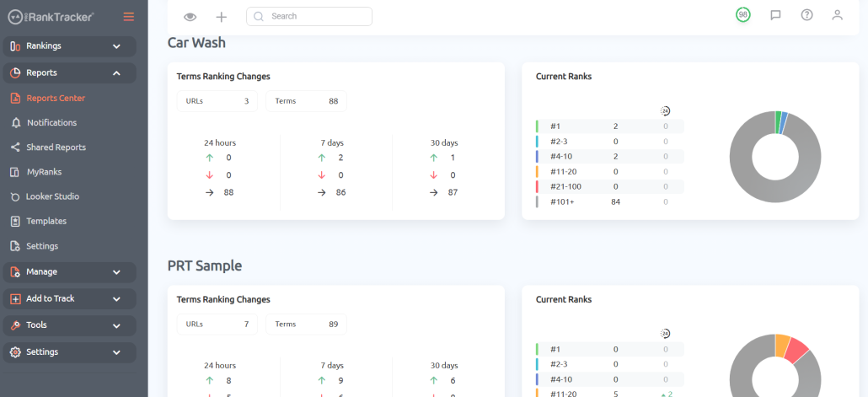Open Templates in sidebar
The width and height of the screenshot is (868, 397).
(46, 221)
